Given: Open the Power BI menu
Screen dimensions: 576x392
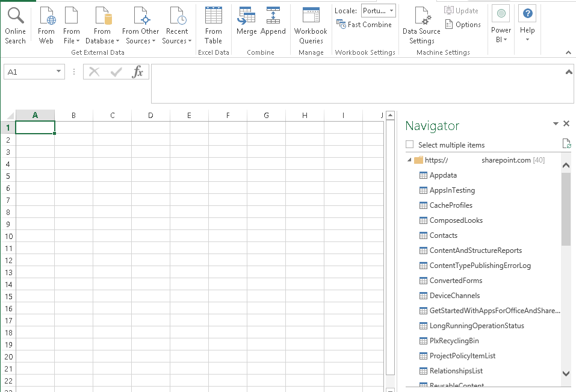Looking at the screenshot, I should point(500,24).
